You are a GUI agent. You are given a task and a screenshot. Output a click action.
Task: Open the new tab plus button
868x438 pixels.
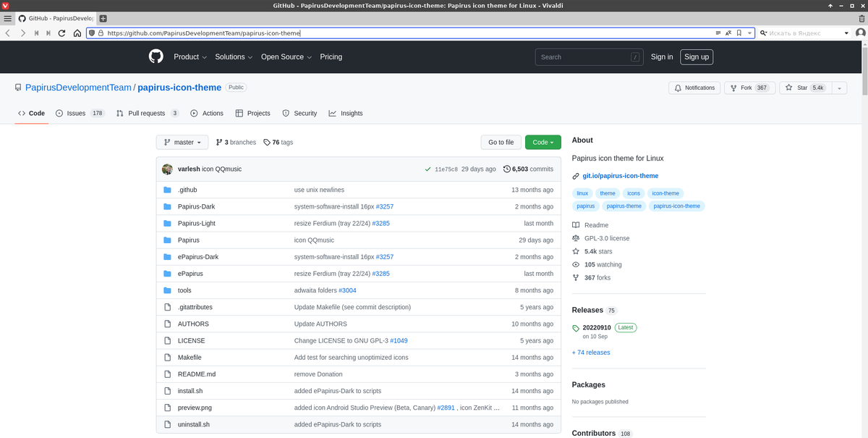pos(103,18)
